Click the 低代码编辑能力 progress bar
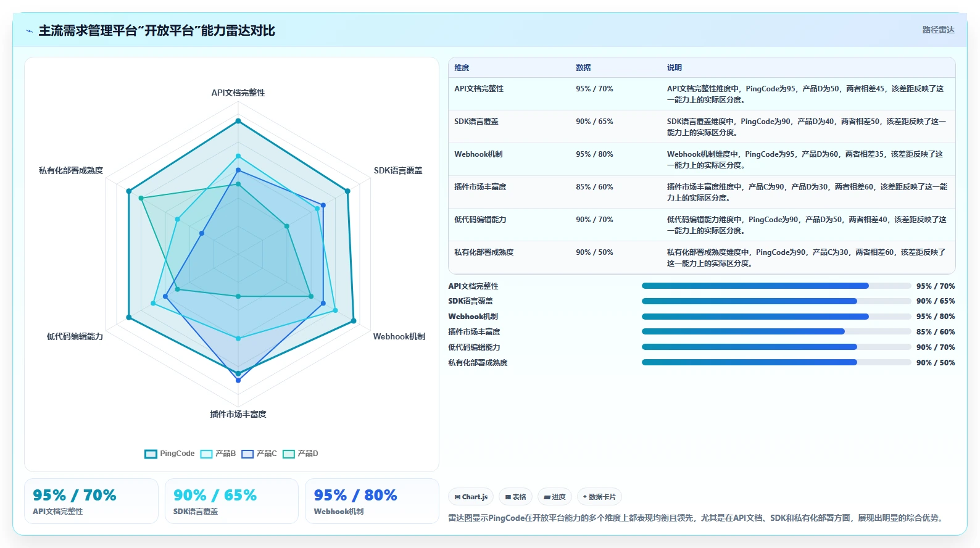Viewport: 980px width, 548px height. (x=776, y=347)
